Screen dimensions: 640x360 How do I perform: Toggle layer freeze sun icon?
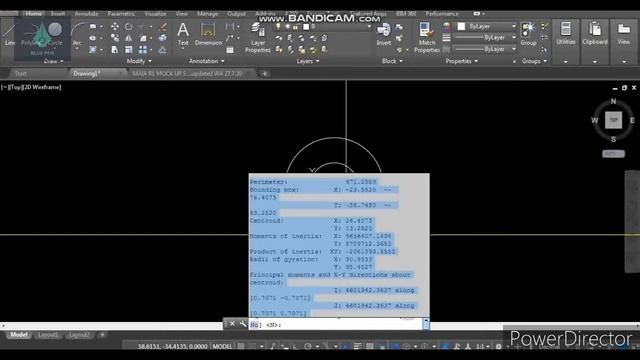click(x=287, y=27)
